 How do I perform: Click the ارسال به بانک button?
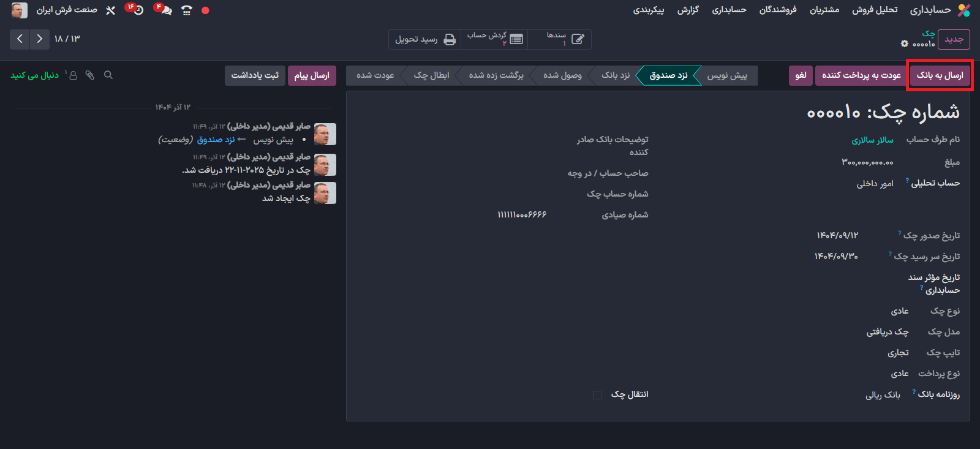tap(940, 75)
